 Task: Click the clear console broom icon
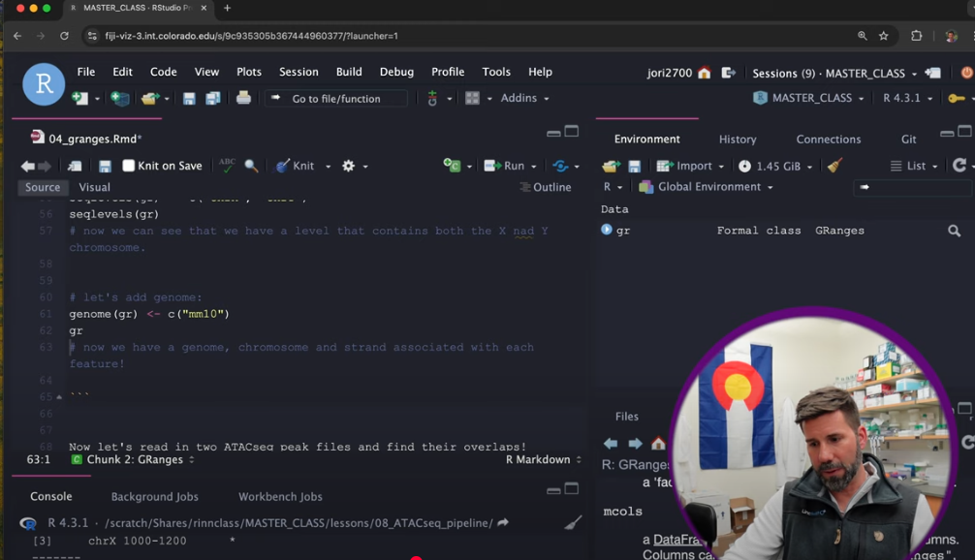coord(573,523)
